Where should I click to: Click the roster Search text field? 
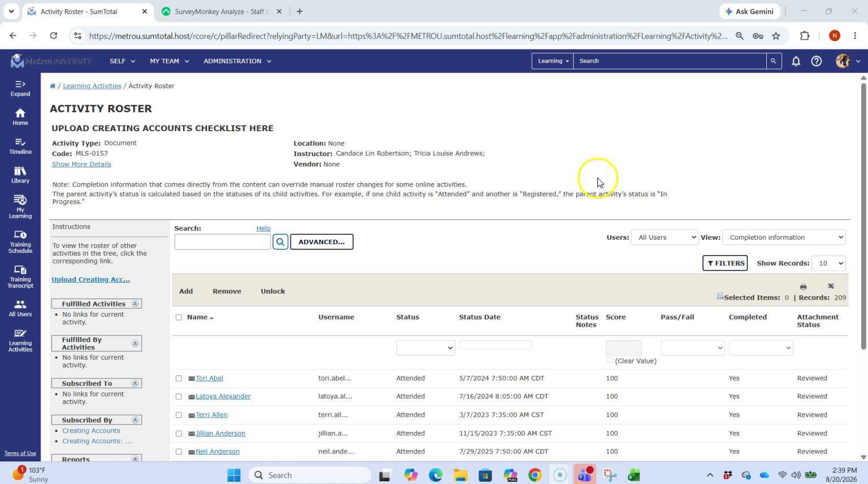click(x=223, y=242)
